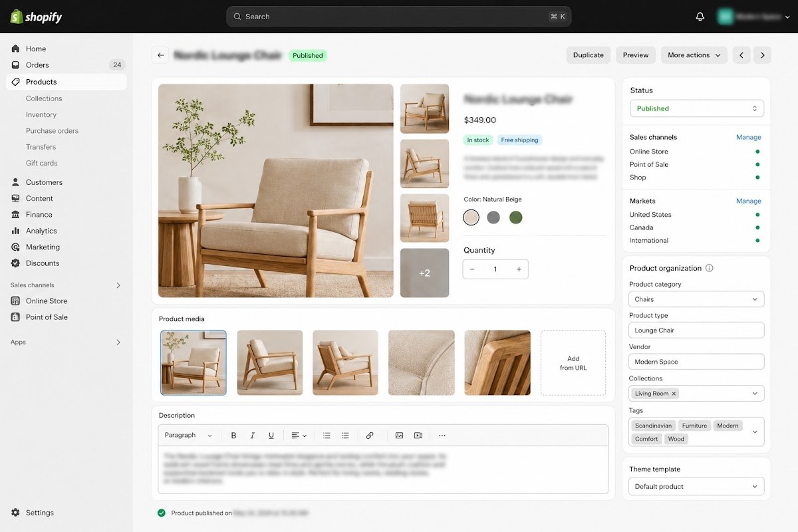This screenshot has width=798, height=532.
Task: Open the Theme template dropdown
Action: tap(696, 487)
